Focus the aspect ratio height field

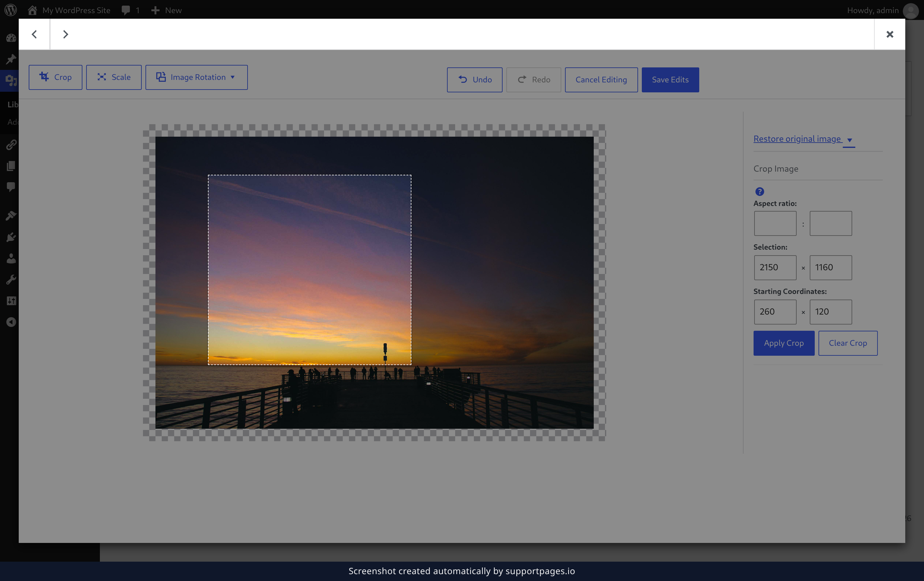click(x=830, y=223)
